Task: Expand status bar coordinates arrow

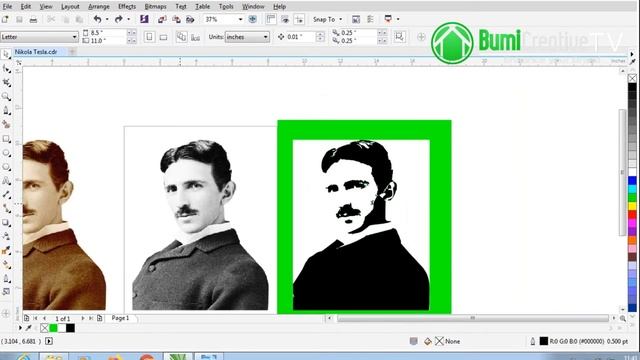Action: point(49,341)
